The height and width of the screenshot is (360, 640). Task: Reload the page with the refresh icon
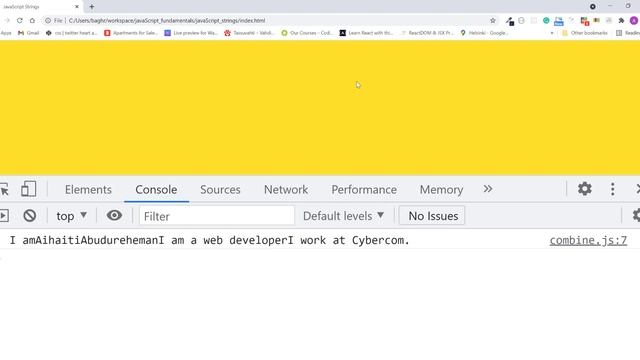(20, 20)
